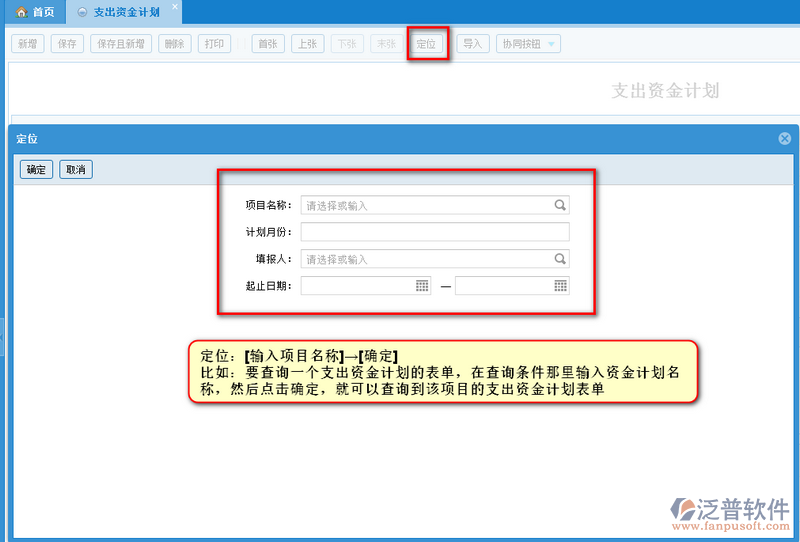Jump to first record with 首张
Image resolution: width=800 pixels, height=542 pixels.
point(268,44)
